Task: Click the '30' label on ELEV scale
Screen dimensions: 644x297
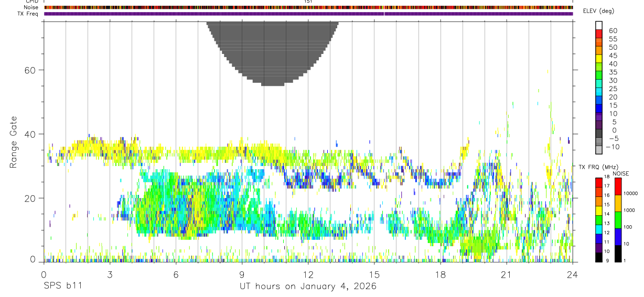Action: pos(613,80)
